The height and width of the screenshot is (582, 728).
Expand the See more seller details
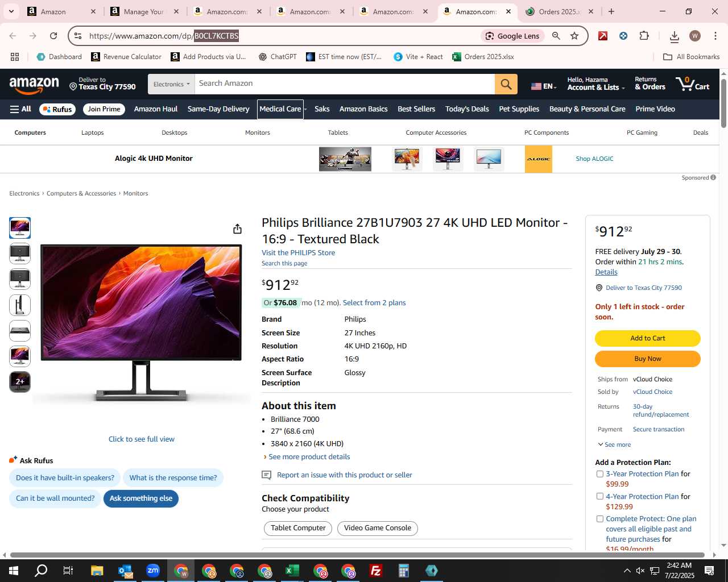(614, 444)
